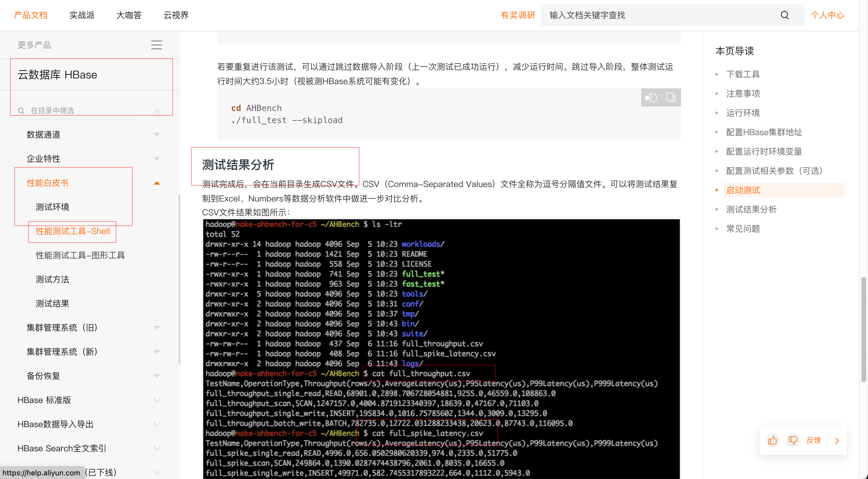868x479 pixels.
Task: Jump to 配置运行时环境变量 section
Action: click(x=764, y=151)
